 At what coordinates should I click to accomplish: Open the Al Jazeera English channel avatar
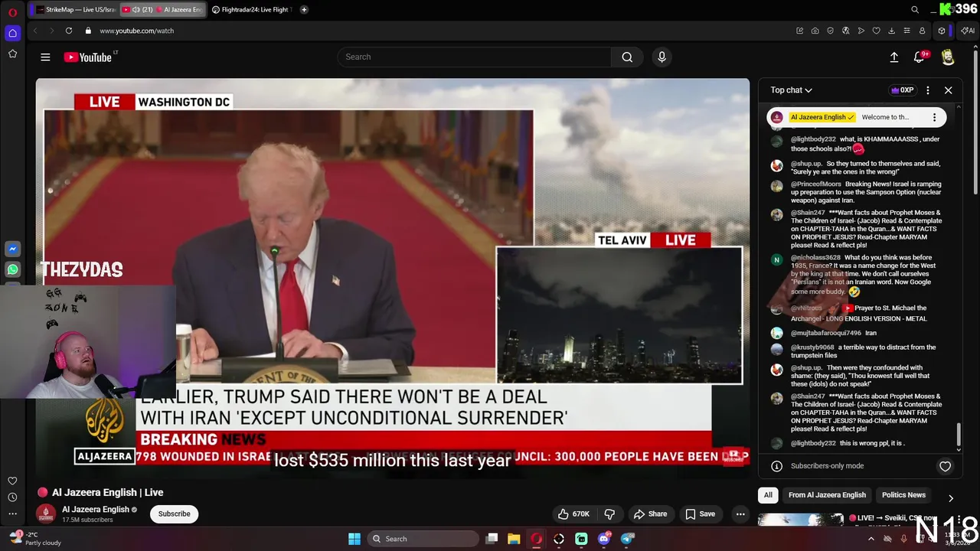pos(46,514)
